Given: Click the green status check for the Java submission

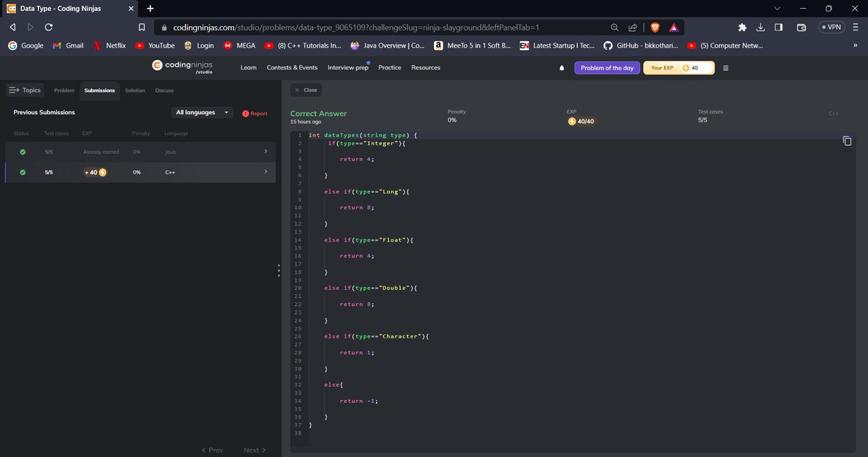Looking at the screenshot, I should pyautogui.click(x=22, y=152).
